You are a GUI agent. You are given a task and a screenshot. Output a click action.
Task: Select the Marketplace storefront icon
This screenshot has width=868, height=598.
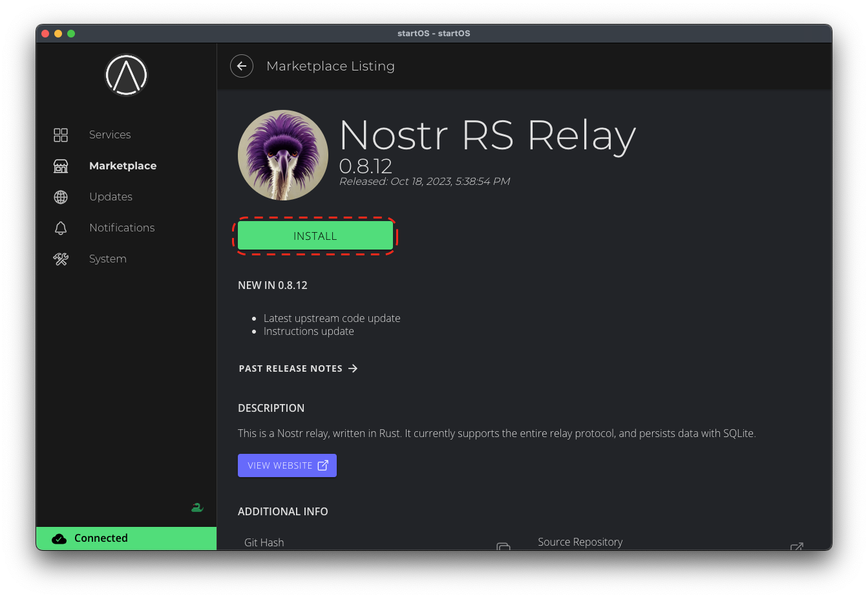(x=60, y=166)
